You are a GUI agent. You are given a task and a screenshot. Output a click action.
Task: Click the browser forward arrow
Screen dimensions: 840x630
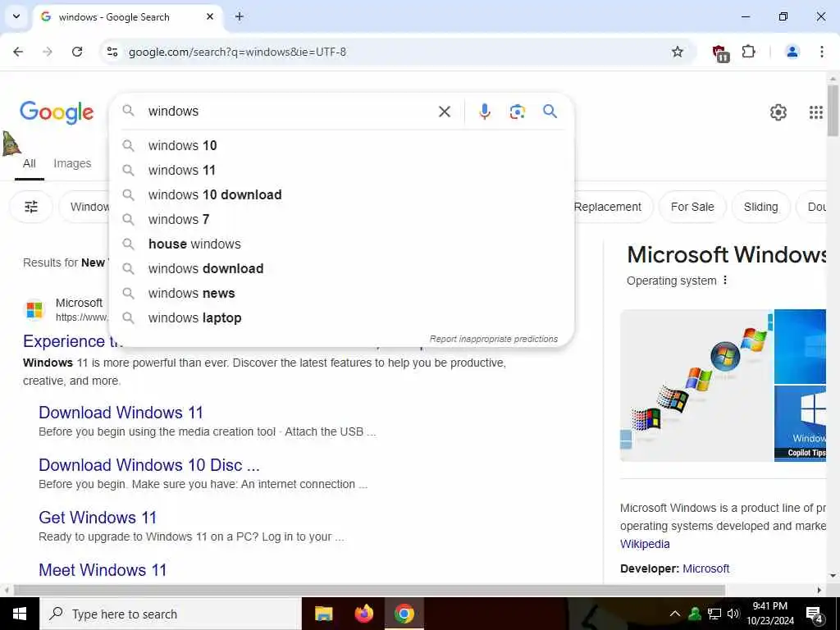[x=48, y=52]
